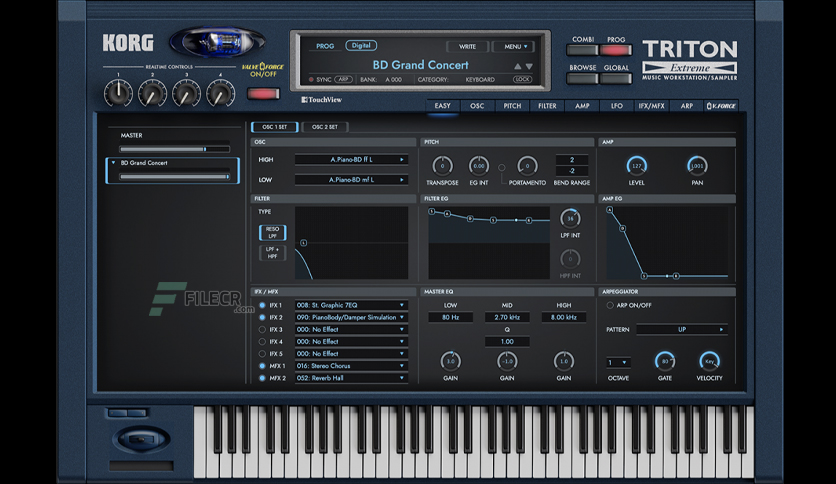Screen dimensions: 836x484
Task: Select next program with down arrow
Action: coord(529,67)
